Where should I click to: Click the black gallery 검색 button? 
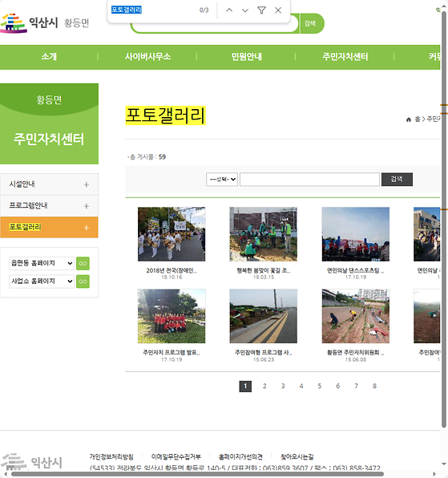pos(397,180)
